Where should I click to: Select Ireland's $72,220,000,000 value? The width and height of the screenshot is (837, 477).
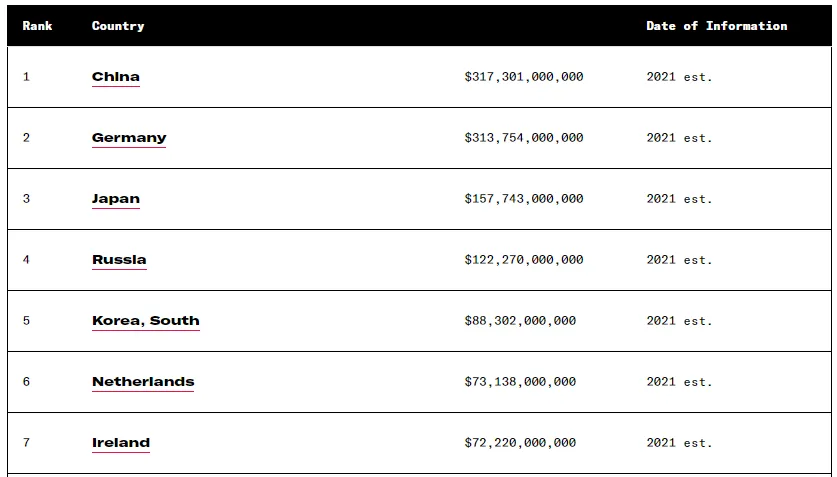(520, 443)
